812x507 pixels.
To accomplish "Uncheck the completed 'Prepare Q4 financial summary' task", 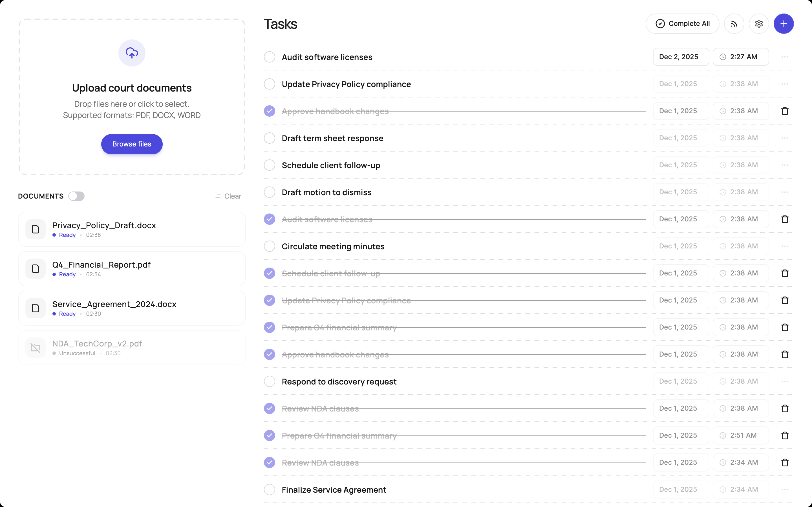I will pos(270,327).
